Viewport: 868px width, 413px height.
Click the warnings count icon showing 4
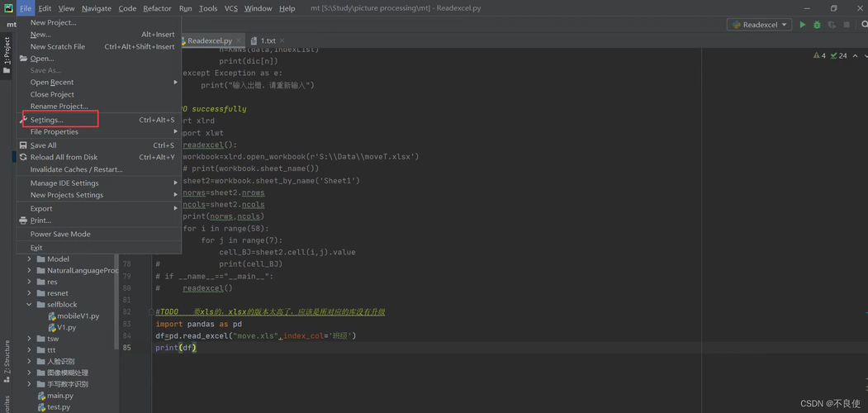819,55
